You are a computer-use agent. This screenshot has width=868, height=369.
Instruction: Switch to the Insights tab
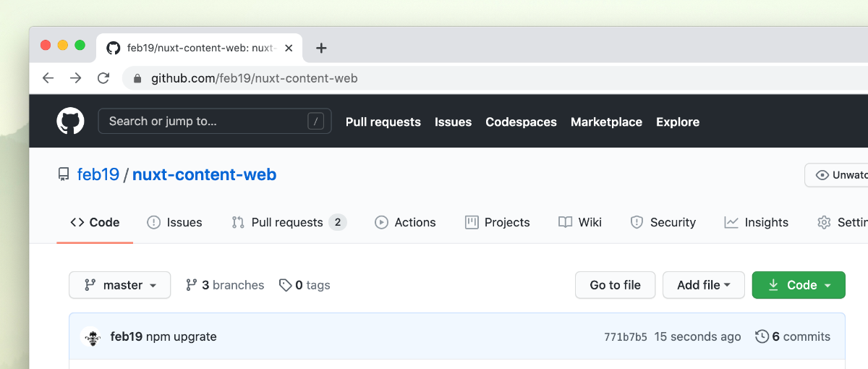tap(757, 222)
